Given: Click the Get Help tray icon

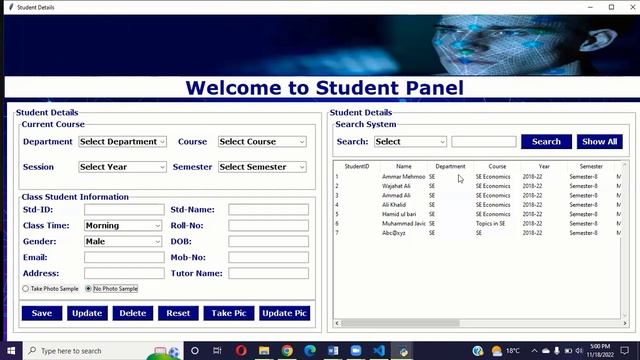Looking at the screenshot, I should point(478,351).
